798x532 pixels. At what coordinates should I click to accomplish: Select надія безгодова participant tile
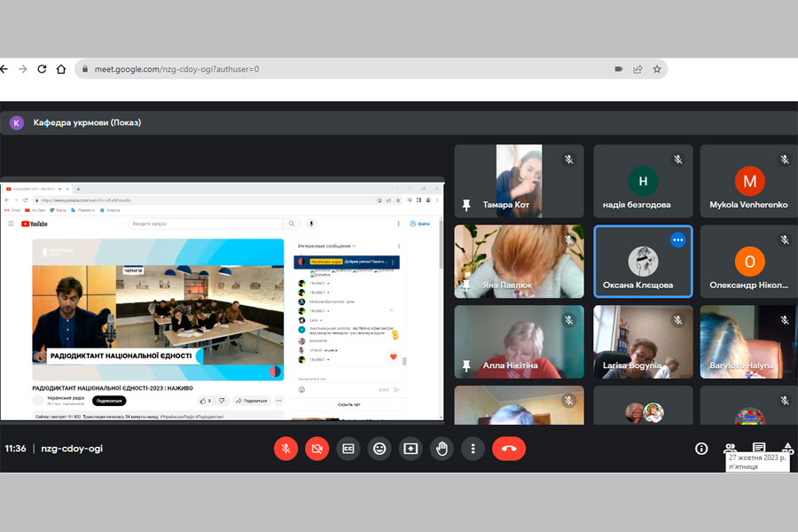[644, 181]
